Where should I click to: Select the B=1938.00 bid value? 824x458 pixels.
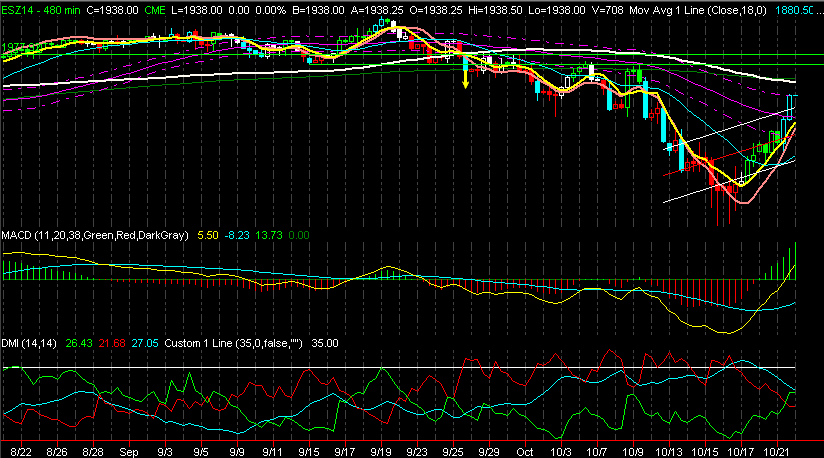coord(318,10)
